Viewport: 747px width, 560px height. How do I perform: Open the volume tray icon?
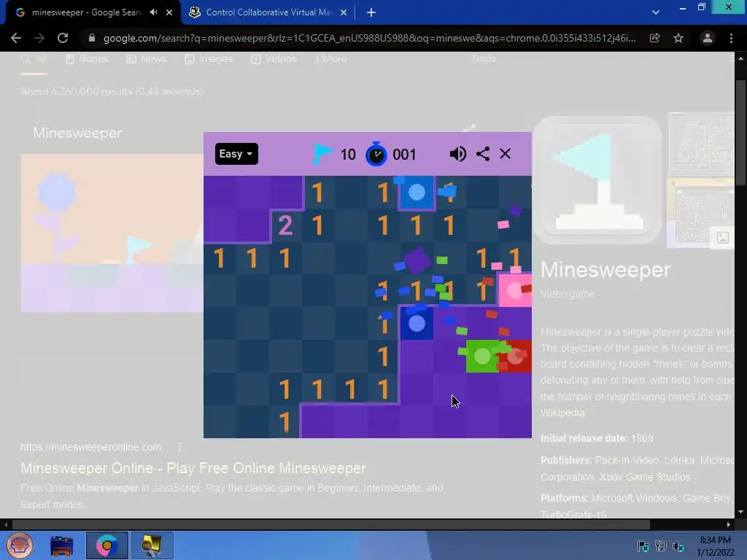(678, 545)
